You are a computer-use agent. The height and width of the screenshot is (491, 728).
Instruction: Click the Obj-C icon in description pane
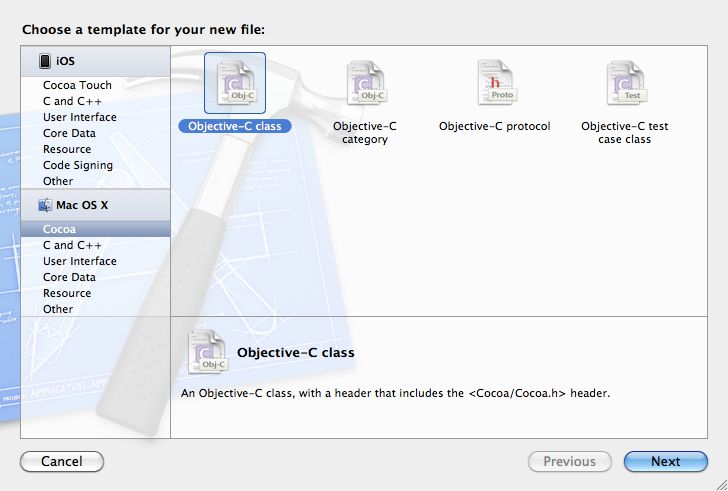206,352
